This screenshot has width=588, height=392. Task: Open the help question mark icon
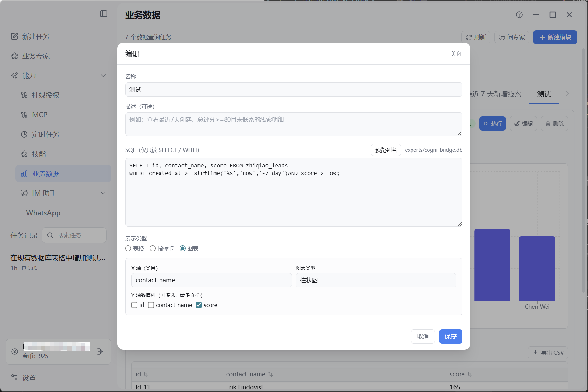[x=519, y=15]
